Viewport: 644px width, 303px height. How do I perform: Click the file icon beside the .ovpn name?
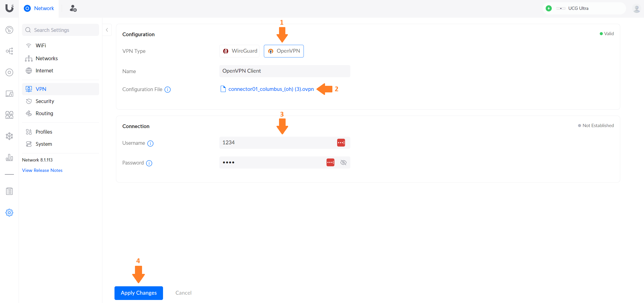click(x=223, y=89)
